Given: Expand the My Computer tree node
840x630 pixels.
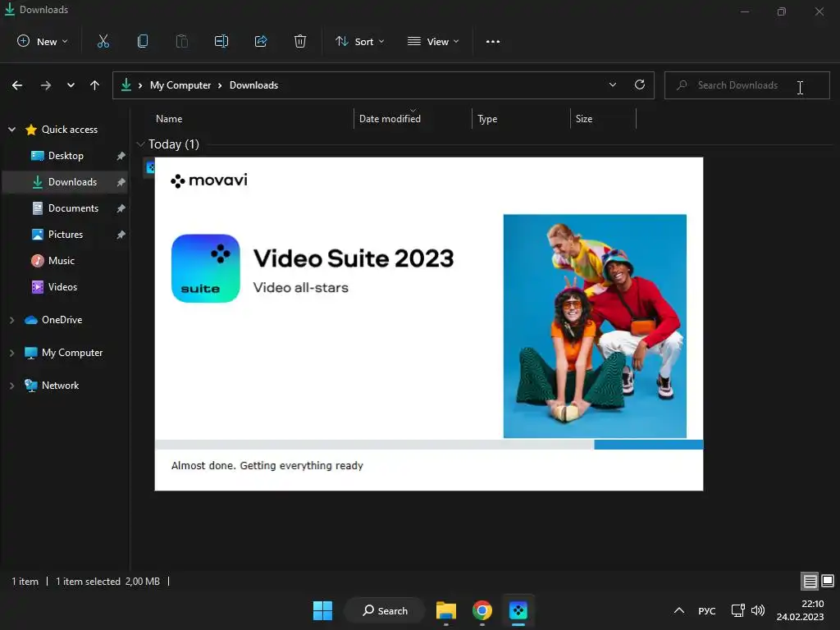Looking at the screenshot, I should [x=11, y=353].
